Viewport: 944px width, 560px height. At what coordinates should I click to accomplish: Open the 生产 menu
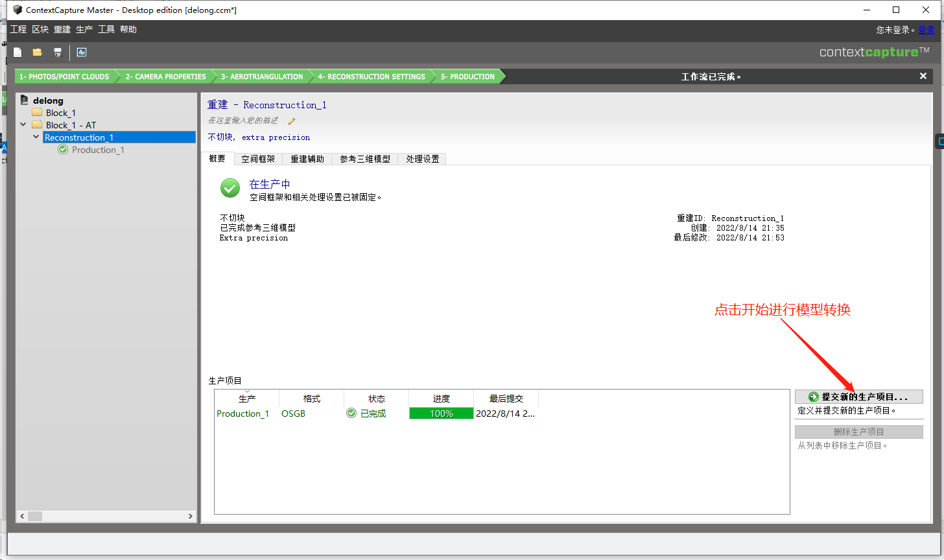pos(84,30)
